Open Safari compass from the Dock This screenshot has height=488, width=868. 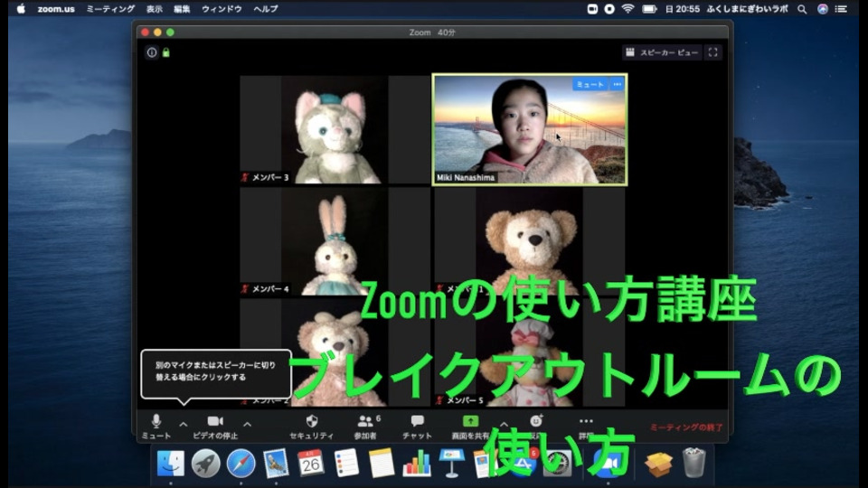click(241, 463)
